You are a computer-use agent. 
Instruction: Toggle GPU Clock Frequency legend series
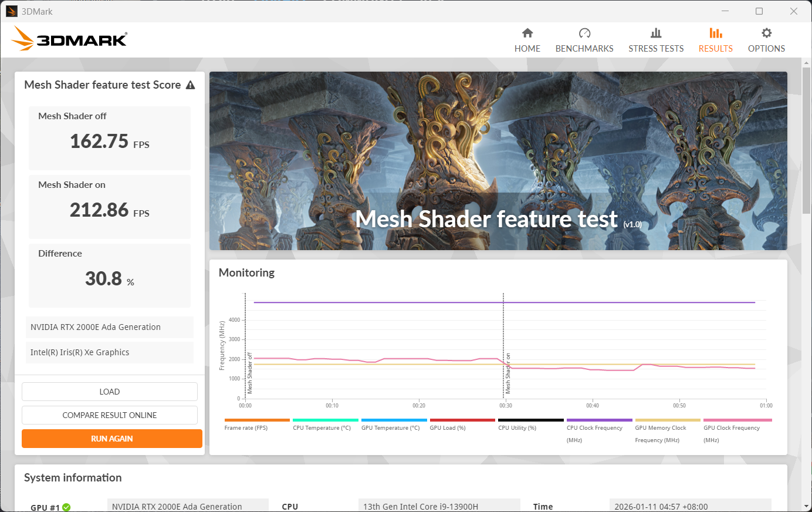731,428
